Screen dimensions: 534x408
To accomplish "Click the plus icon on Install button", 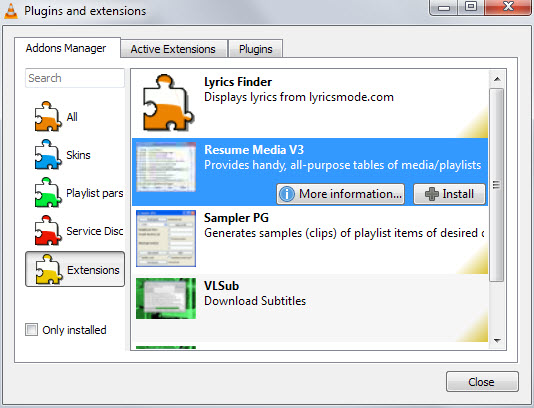I will (432, 194).
